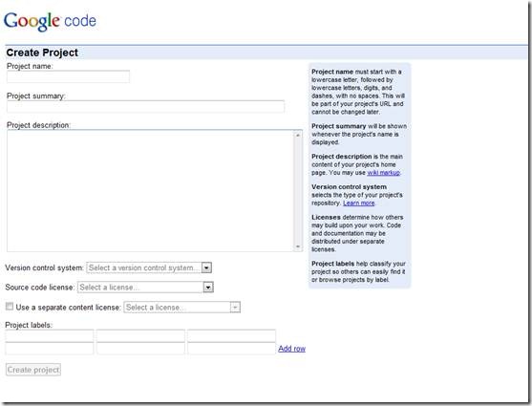Click first project label field in top row

pos(50,335)
